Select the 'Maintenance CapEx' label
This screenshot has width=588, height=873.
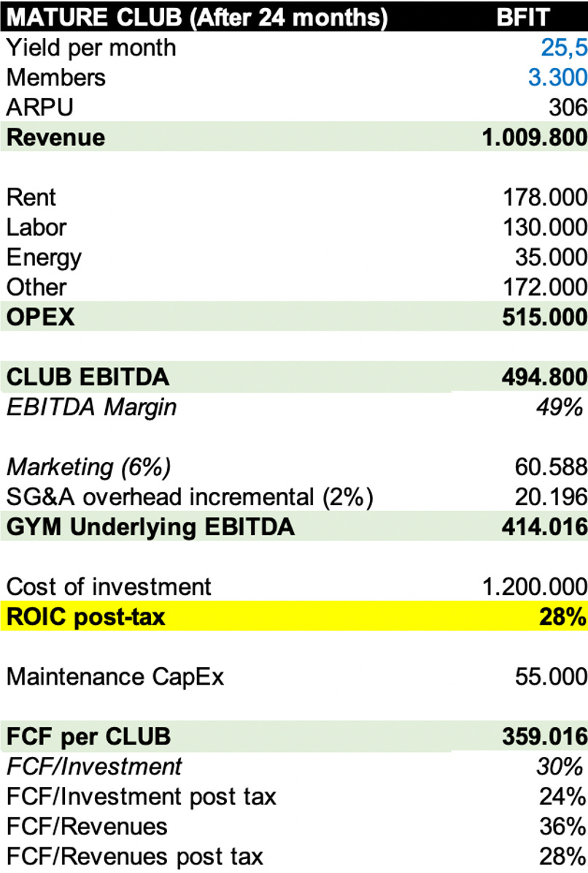[x=115, y=677]
